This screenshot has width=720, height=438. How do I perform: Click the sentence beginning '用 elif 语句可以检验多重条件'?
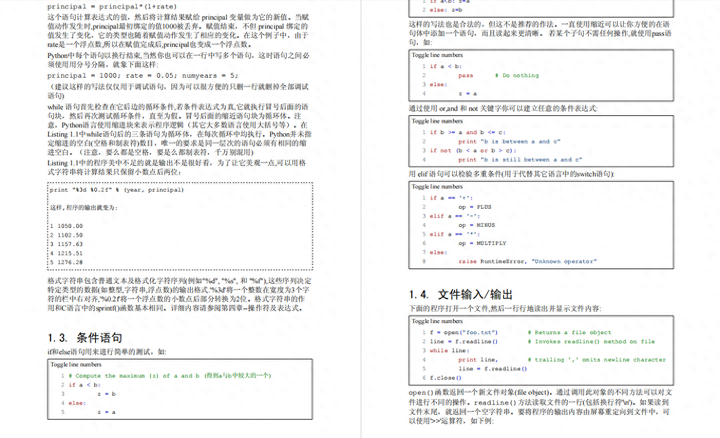pos(512,174)
